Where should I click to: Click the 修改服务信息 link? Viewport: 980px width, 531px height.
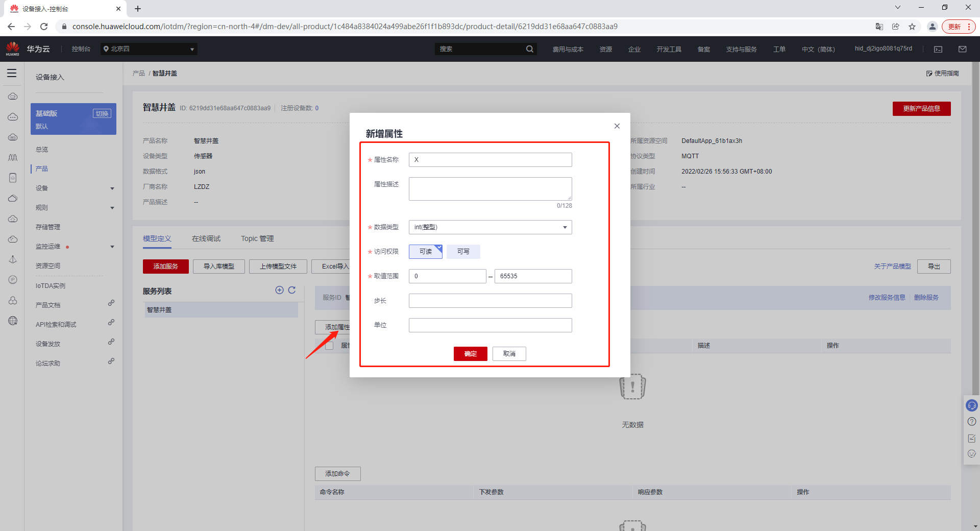click(x=887, y=298)
